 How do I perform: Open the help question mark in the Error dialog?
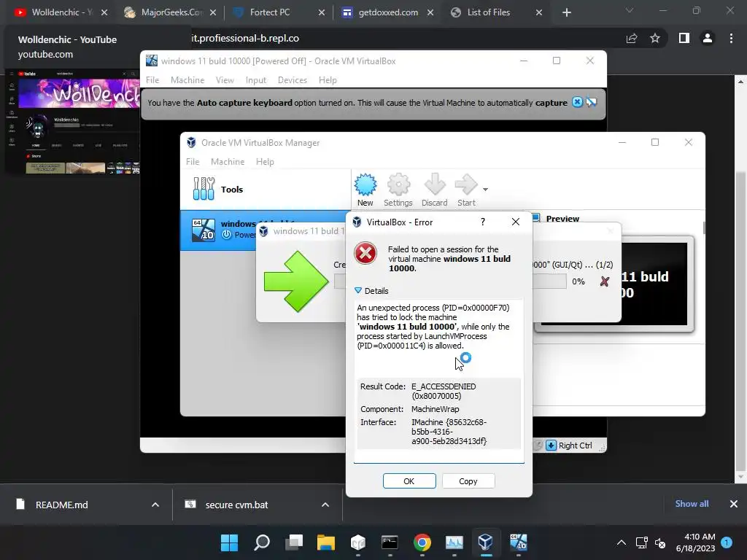[483, 222]
